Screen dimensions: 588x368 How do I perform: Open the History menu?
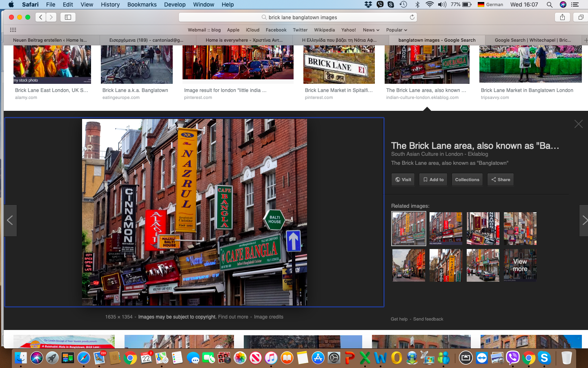(x=110, y=4)
